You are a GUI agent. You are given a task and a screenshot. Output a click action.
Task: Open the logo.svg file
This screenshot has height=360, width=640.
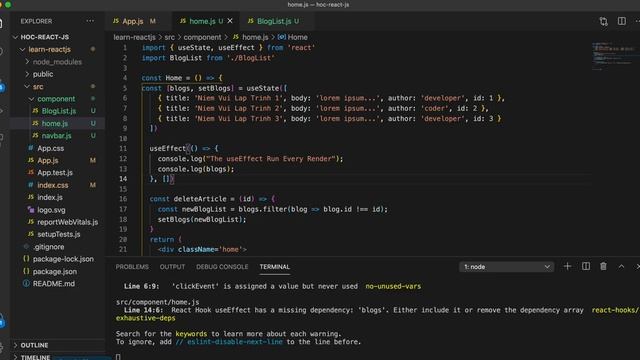point(51,210)
